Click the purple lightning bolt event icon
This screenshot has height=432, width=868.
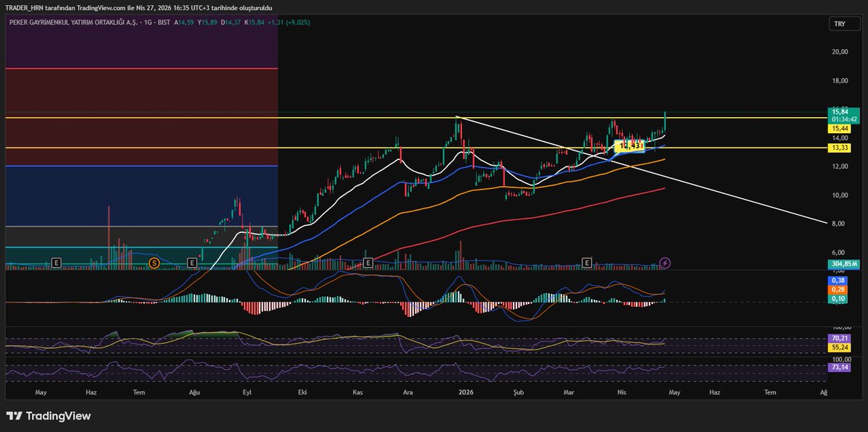click(x=665, y=263)
